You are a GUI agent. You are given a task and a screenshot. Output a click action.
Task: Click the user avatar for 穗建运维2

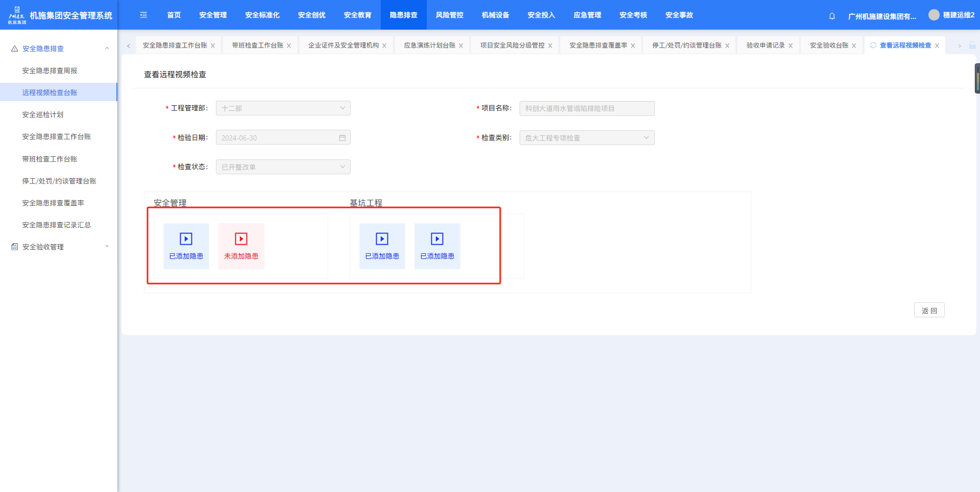934,15
